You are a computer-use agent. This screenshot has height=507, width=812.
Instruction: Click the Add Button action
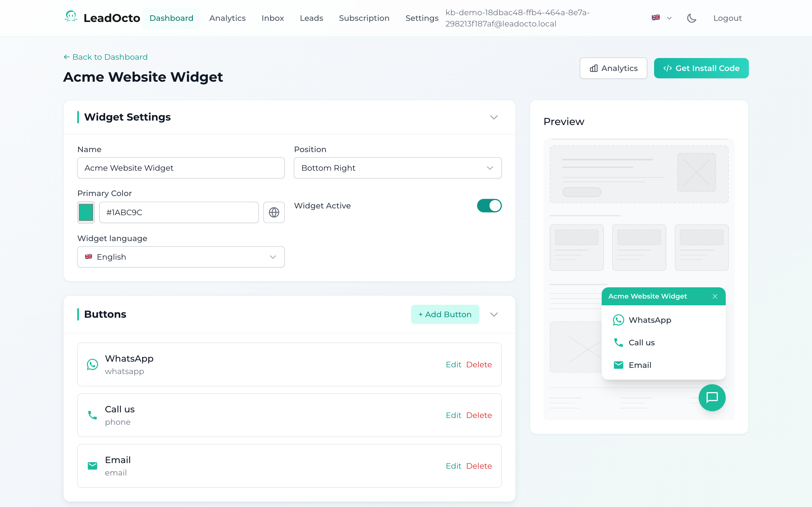[x=445, y=314]
